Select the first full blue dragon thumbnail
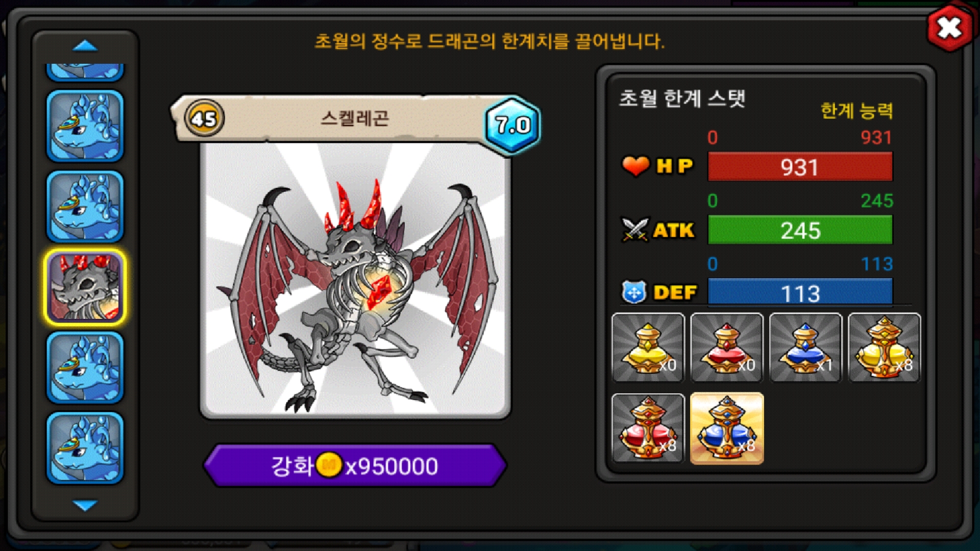This screenshot has width=980, height=551. (85, 126)
